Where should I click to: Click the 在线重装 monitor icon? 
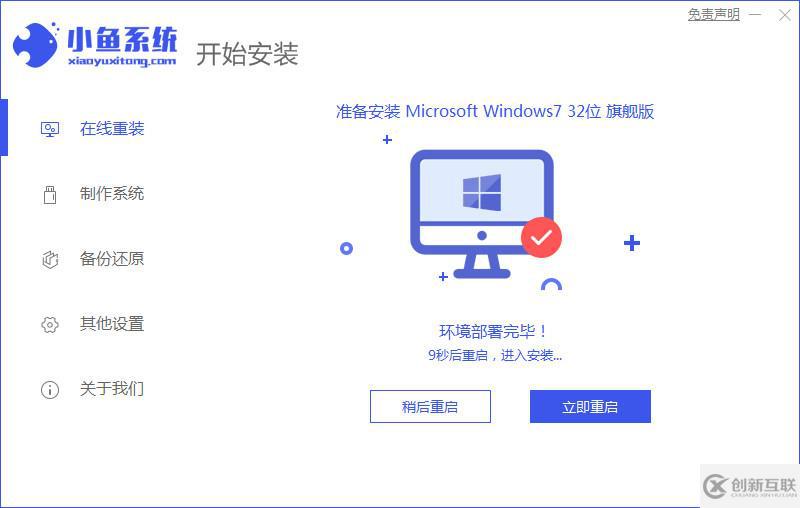(x=50, y=129)
